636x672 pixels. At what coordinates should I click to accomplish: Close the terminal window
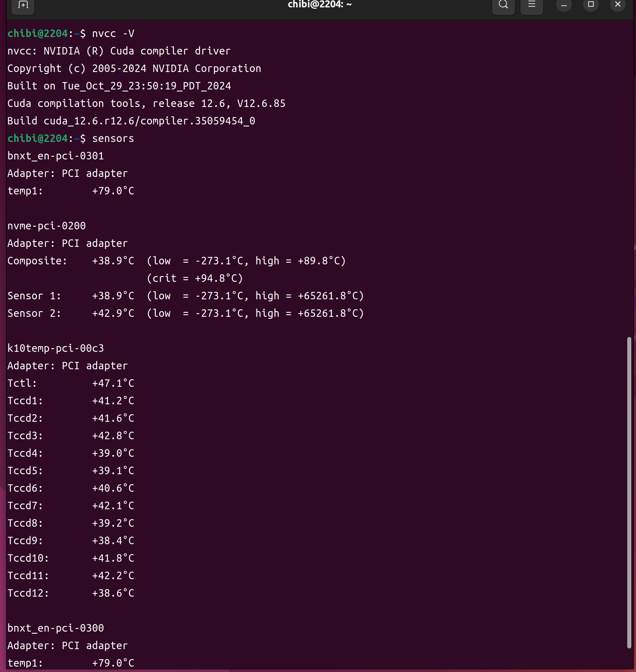[x=618, y=5]
